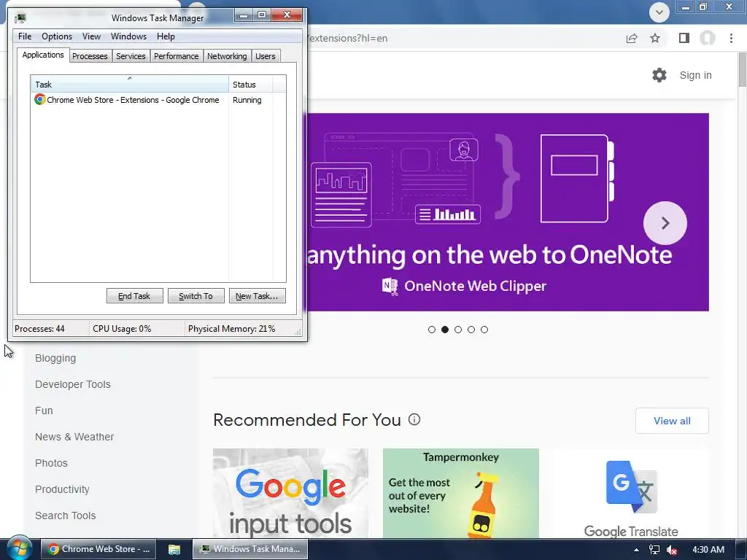Open the Search Tools category
Screen dimensions: 747x560
65,516
